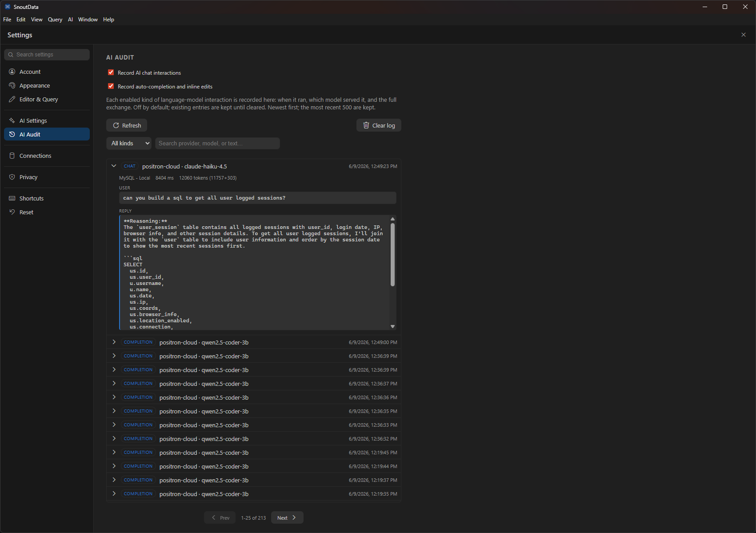
Task: Toggle Record auto-completion and inline edits checkbox
Action: point(111,86)
